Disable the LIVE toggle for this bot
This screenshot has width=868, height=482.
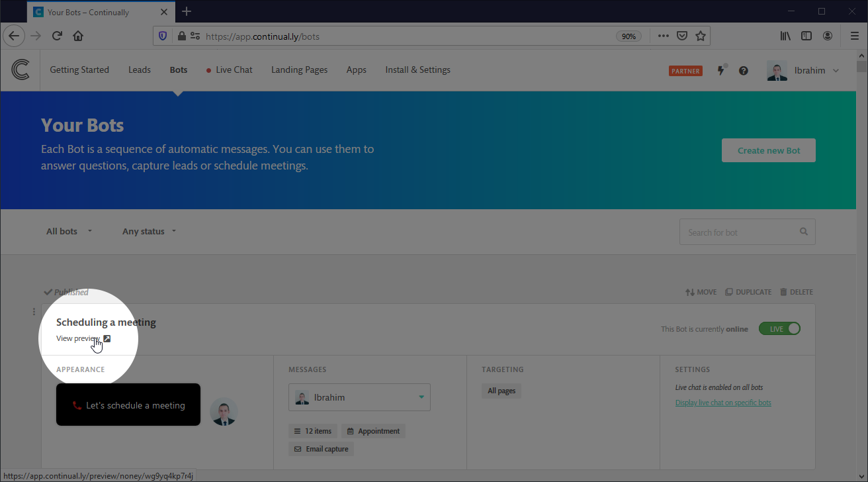[779, 328]
